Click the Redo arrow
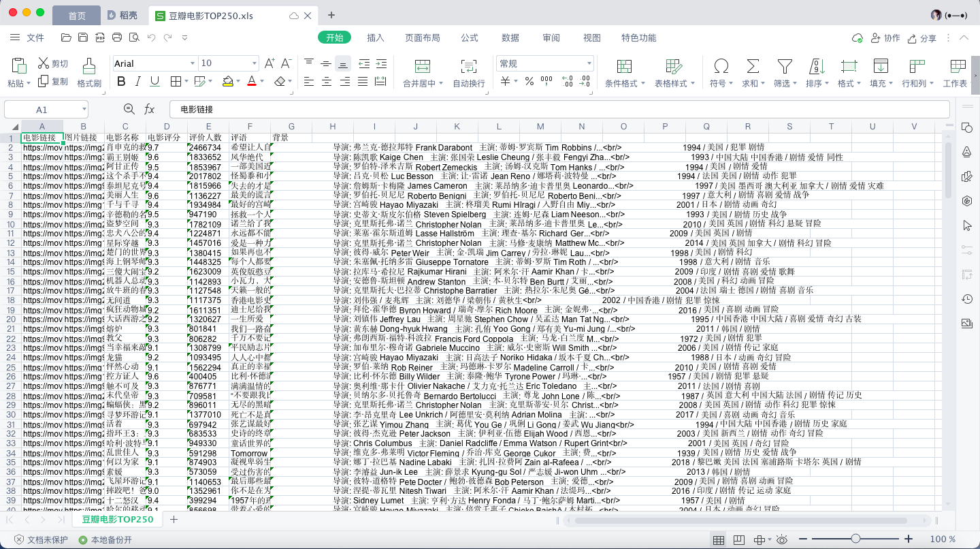 coord(167,38)
